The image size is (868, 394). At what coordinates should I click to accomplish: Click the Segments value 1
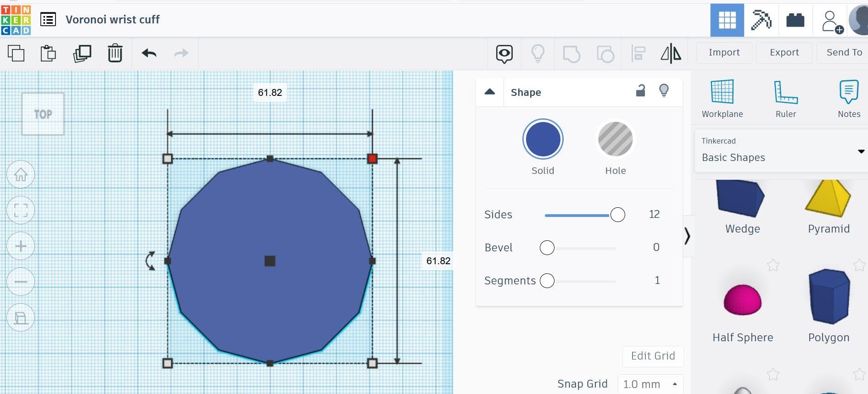pos(657,280)
